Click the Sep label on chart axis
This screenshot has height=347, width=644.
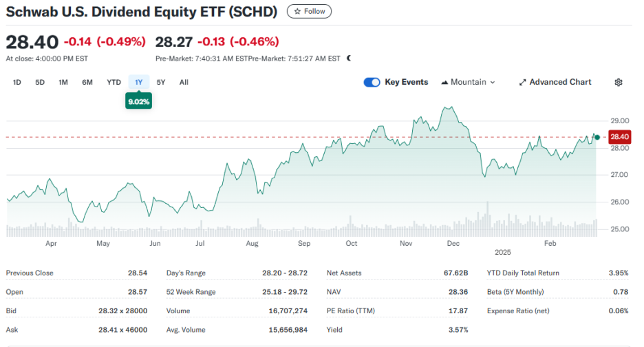[304, 244]
